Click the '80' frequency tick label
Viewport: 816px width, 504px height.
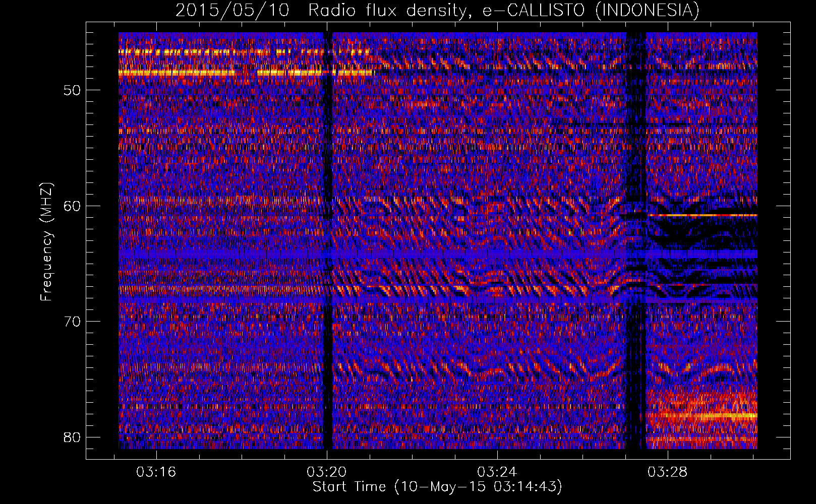point(73,437)
